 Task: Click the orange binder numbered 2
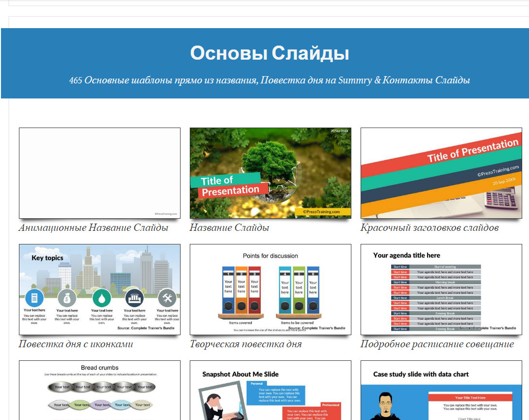tap(241, 290)
